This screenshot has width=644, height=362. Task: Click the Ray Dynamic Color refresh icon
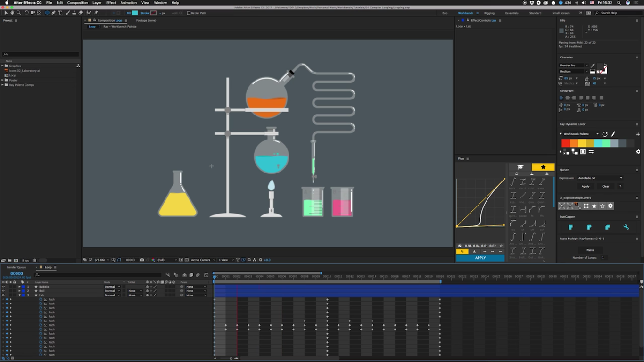[x=605, y=134]
